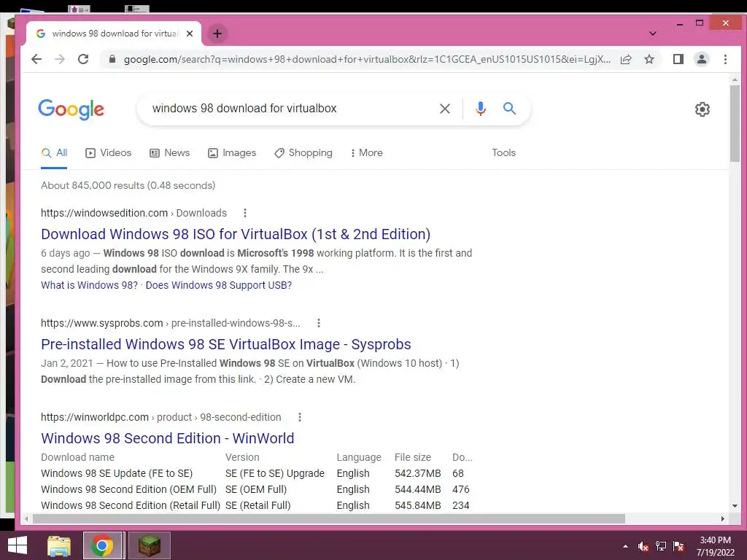Reload the current page

tap(83, 59)
